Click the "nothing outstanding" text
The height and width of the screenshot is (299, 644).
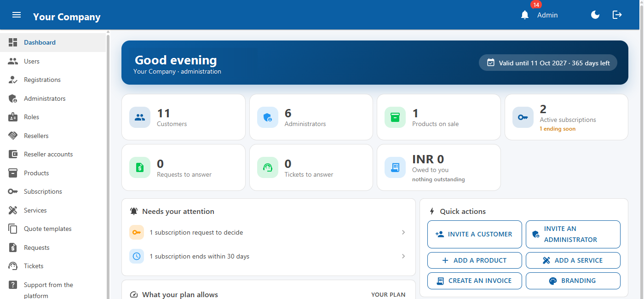pyautogui.click(x=438, y=179)
